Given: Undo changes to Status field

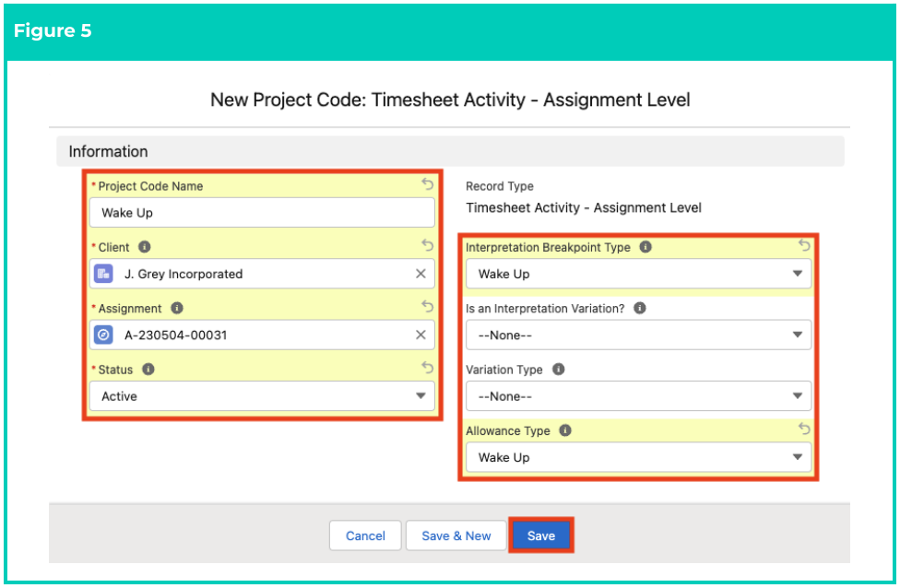Looking at the screenshot, I should pos(427,367).
